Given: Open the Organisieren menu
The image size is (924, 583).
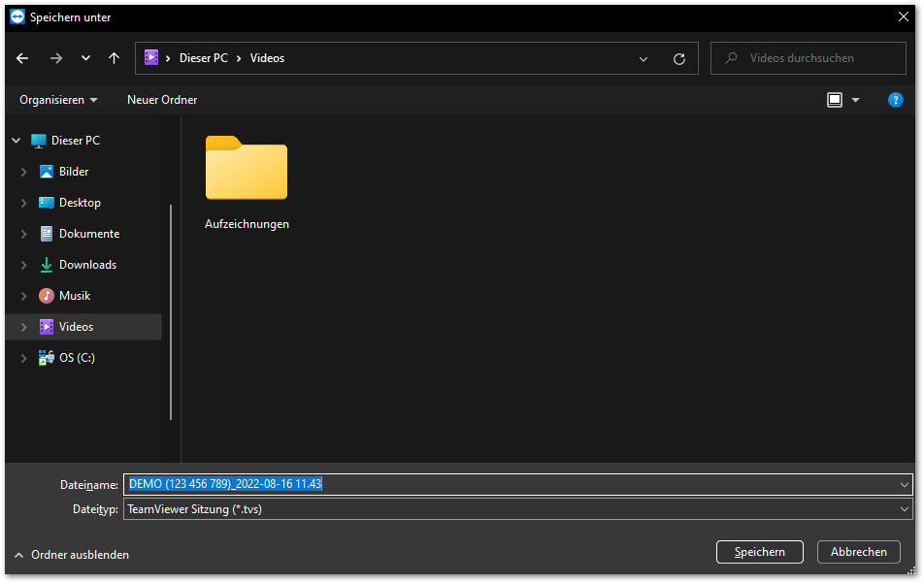Looking at the screenshot, I should (58, 100).
